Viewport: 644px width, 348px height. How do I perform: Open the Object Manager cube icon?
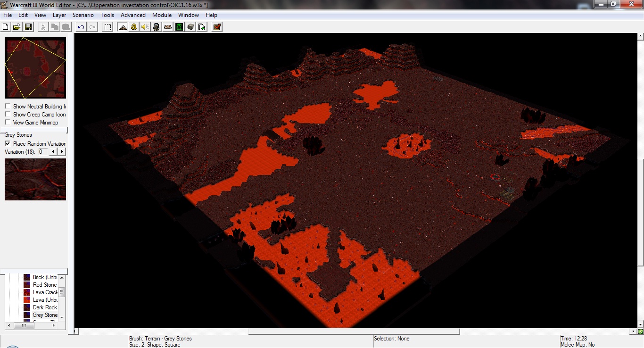pos(190,27)
